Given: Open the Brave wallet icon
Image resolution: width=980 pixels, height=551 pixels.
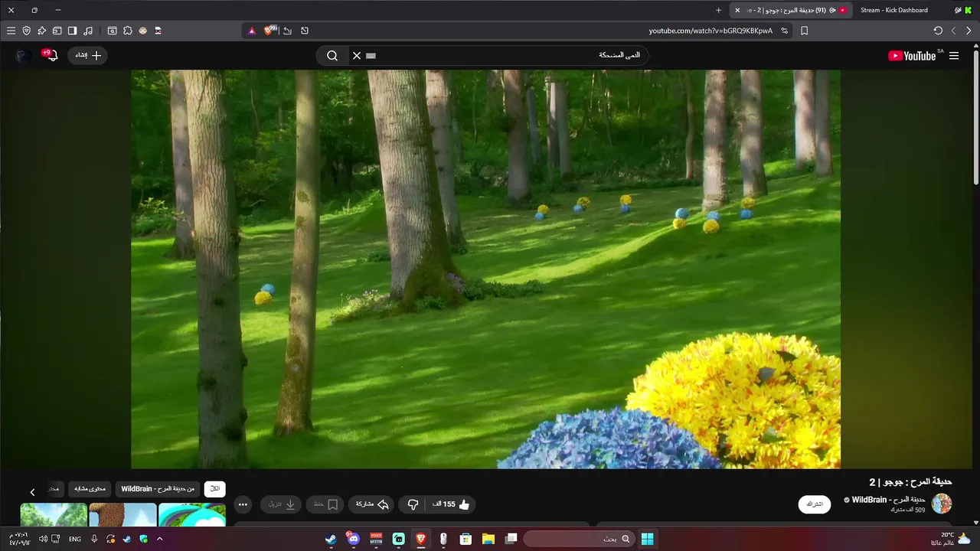Looking at the screenshot, I should pyautogui.click(x=57, y=31).
